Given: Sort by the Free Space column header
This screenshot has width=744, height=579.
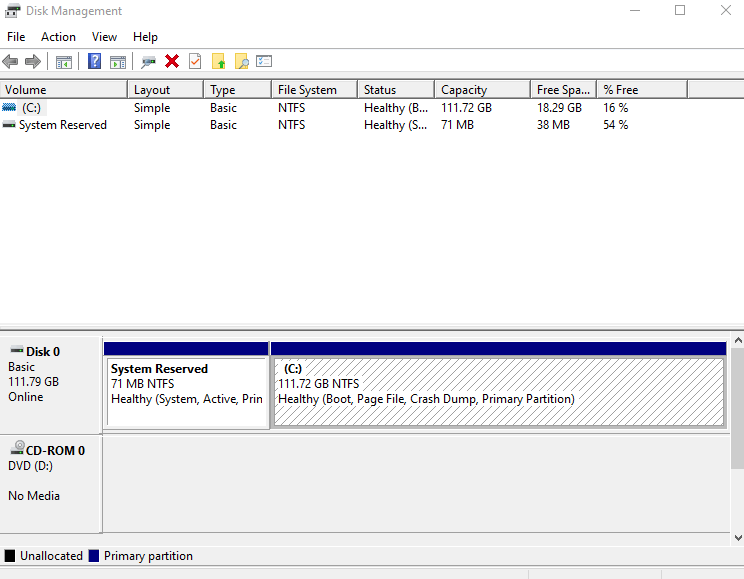Looking at the screenshot, I should pyautogui.click(x=564, y=90).
